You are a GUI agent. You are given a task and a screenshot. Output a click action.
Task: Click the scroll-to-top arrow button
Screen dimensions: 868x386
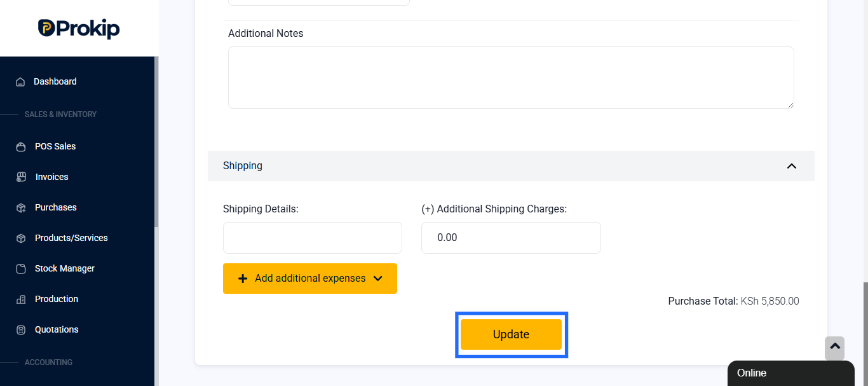pos(834,348)
